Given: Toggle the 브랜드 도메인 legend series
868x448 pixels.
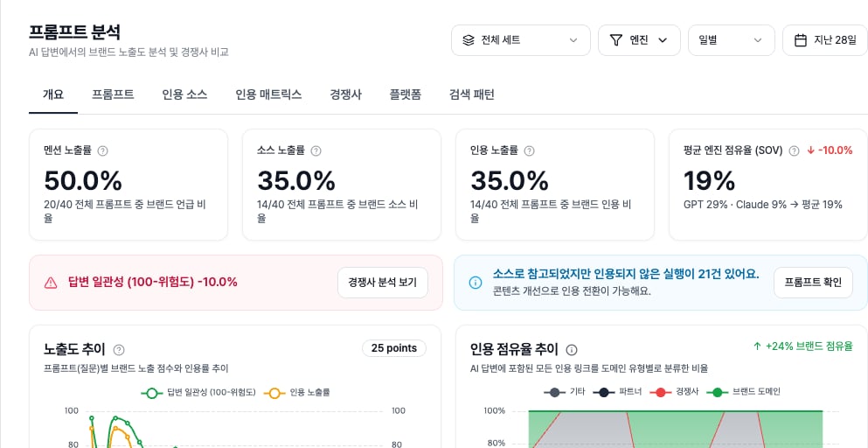Looking at the screenshot, I should click(x=743, y=391).
